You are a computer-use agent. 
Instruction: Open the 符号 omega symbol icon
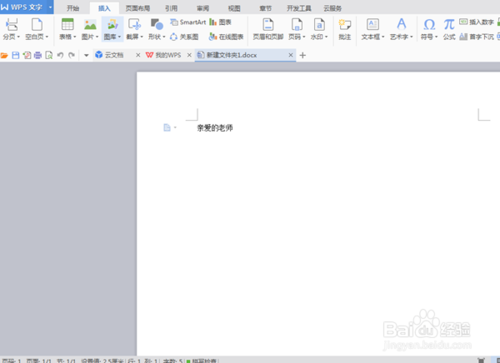429,25
